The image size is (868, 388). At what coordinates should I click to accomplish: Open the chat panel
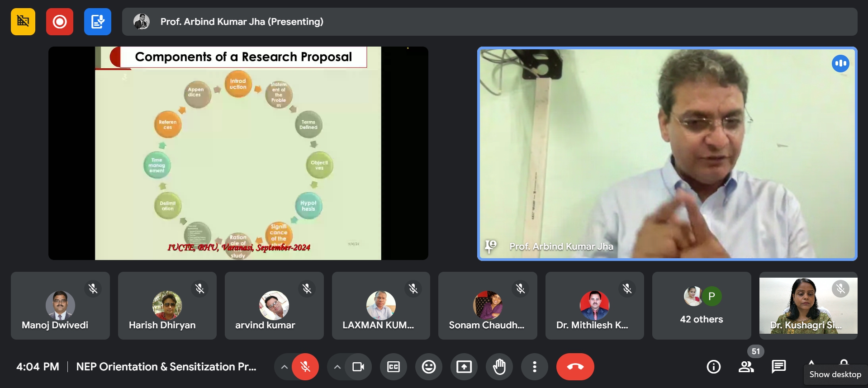[779, 367]
